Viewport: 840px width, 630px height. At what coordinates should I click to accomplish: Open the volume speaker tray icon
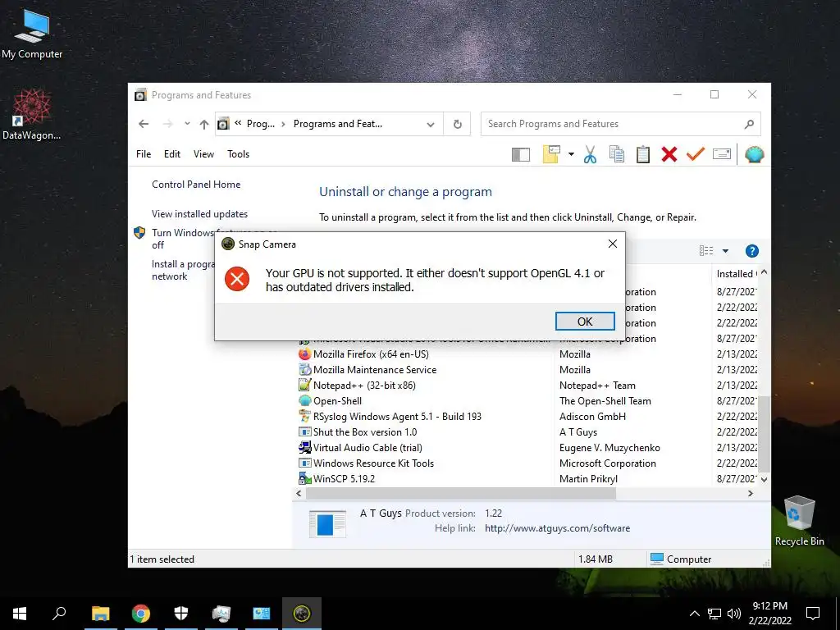click(x=733, y=614)
